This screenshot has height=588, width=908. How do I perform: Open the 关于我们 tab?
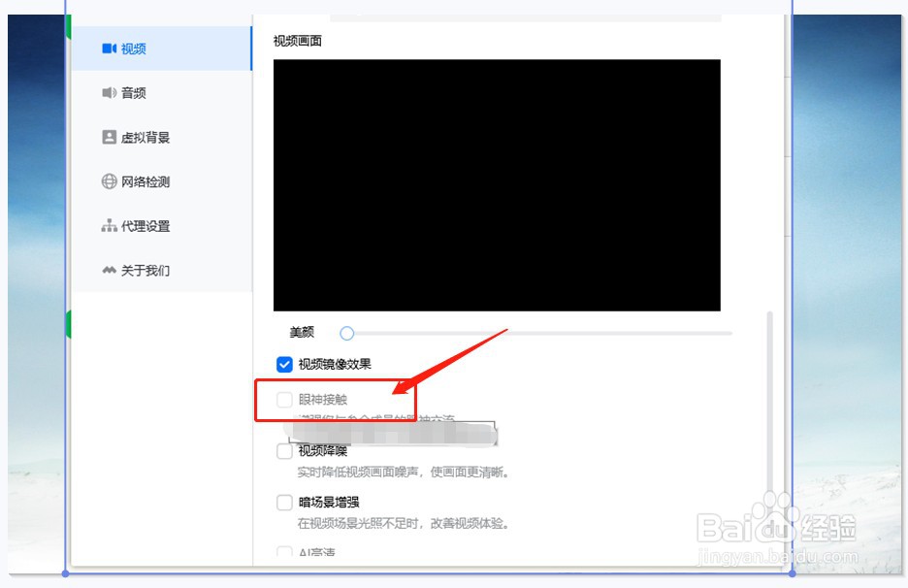click(162, 270)
